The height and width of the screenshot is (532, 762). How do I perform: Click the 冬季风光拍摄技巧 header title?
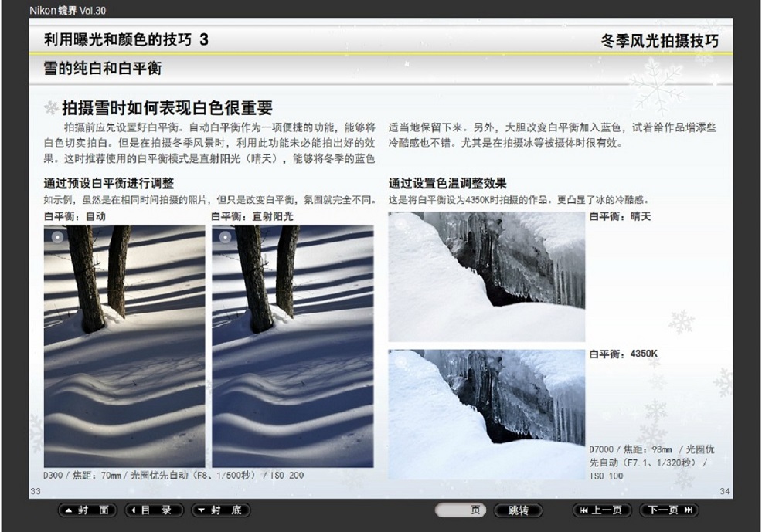tap(658, 40)
